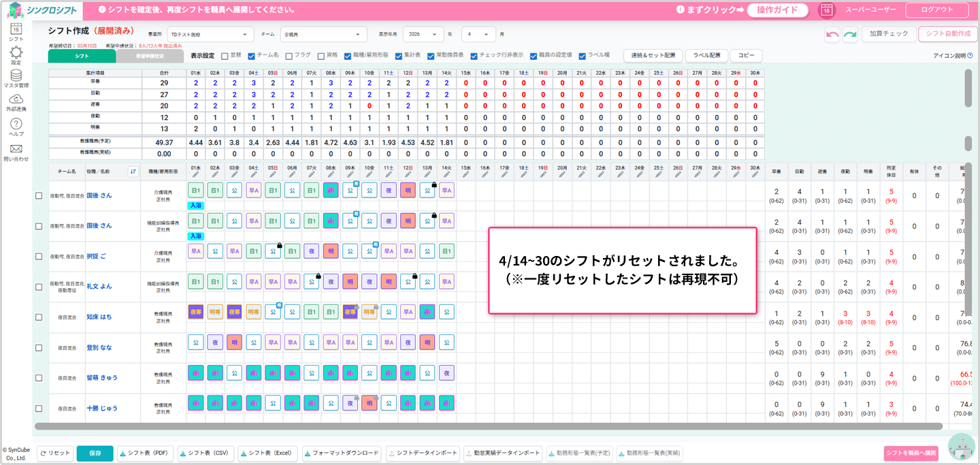Screen dimensions: 980x465
Task: Uncheck the チーム名 checkbox
Action: tap(251, 56)
